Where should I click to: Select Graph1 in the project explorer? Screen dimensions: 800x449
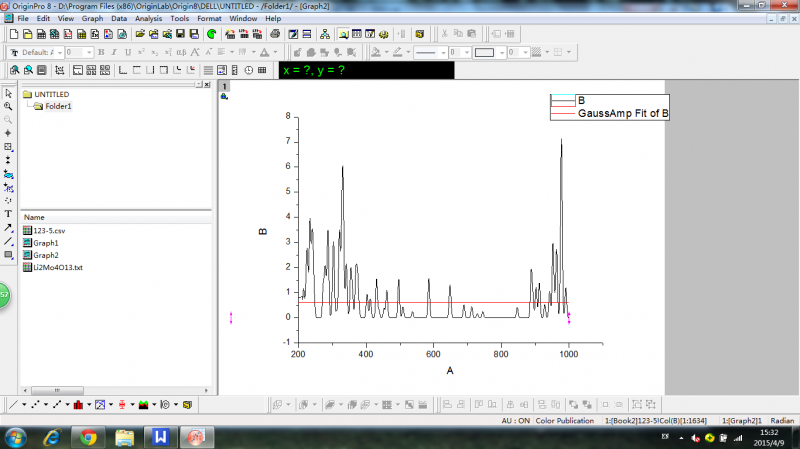46,242
